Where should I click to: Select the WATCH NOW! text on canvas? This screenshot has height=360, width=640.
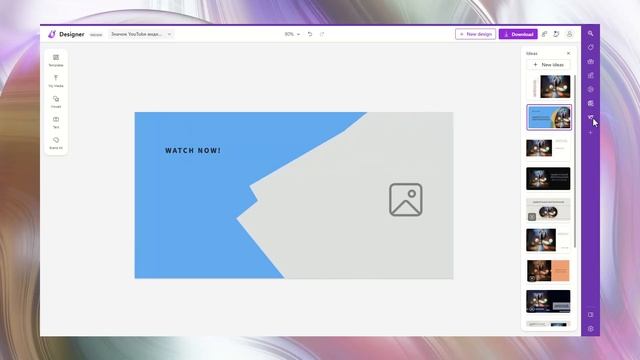pyautogui.click(x=193, y=151)
